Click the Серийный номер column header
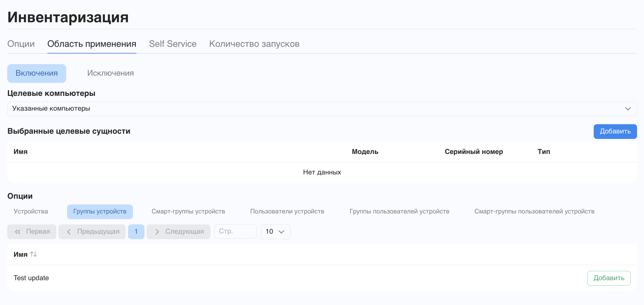 coord(474,152)
